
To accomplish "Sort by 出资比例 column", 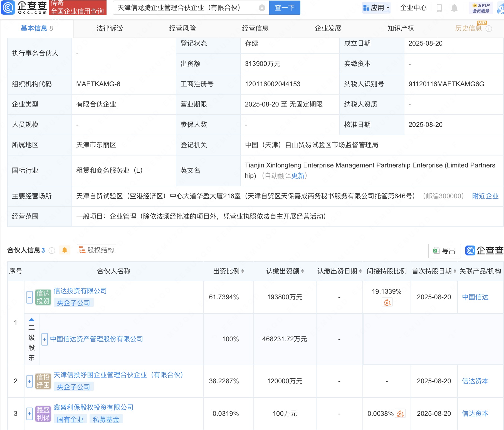I will (x=243, y=271).
